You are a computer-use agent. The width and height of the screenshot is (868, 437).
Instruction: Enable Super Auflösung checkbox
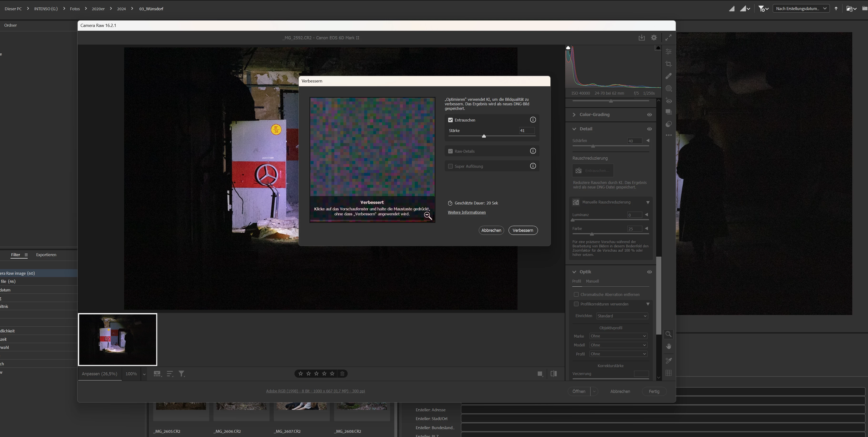[x=450, y=166]
